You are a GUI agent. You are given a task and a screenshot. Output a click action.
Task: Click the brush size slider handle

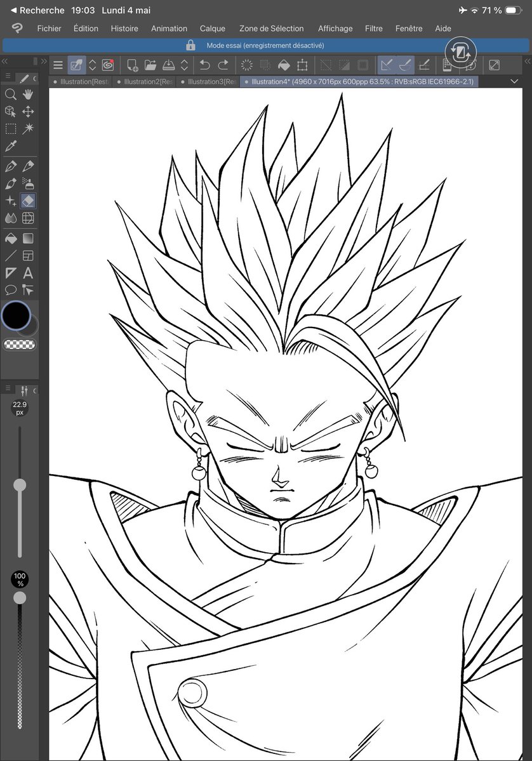[x=20, y=485]
